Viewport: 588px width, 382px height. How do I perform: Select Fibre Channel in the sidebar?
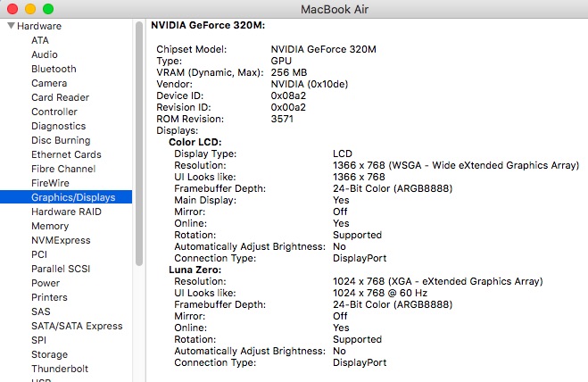tap(63, 169)
